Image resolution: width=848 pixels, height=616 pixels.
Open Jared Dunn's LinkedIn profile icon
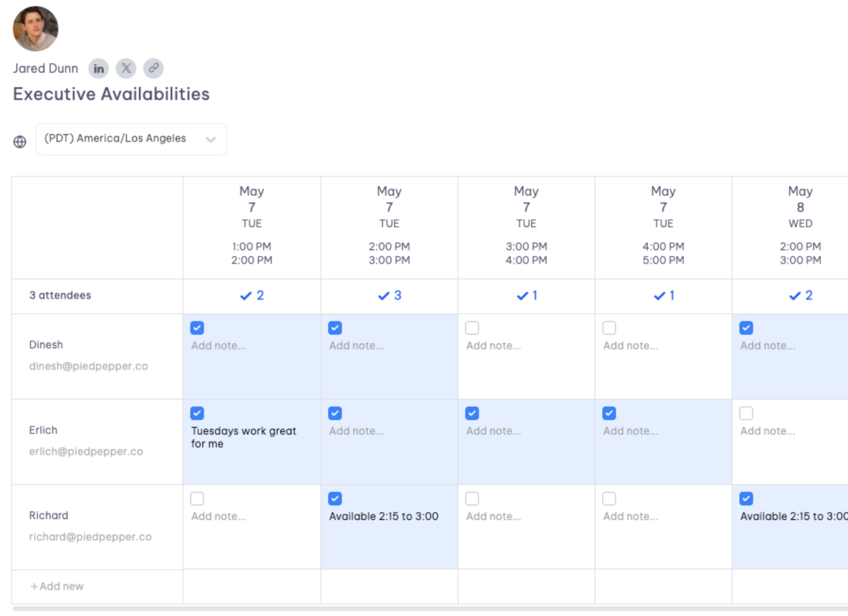(98, 68)
